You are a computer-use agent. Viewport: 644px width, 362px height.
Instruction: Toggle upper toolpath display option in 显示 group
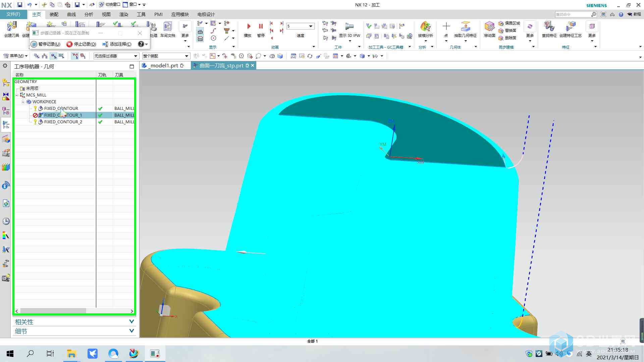pos(200,32)
